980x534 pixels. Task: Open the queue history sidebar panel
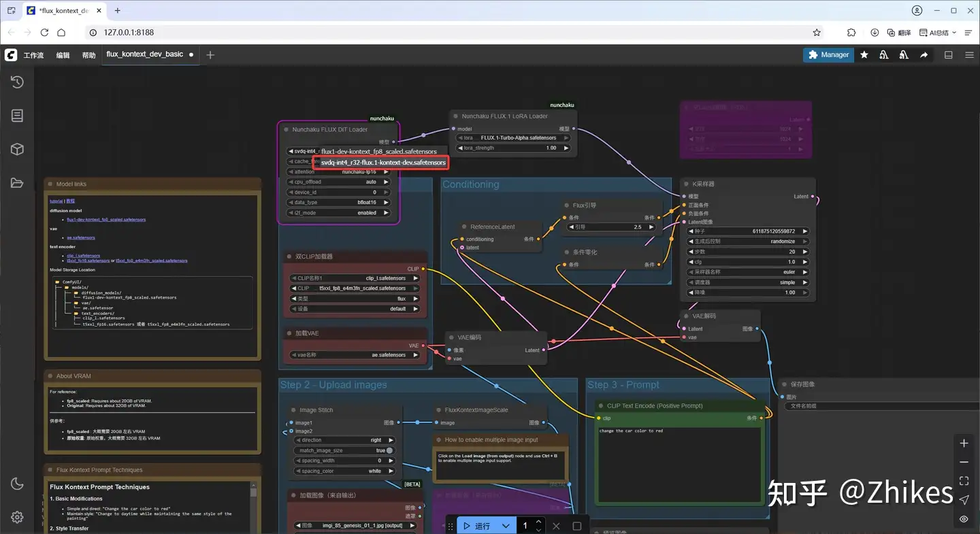[17, 82]
